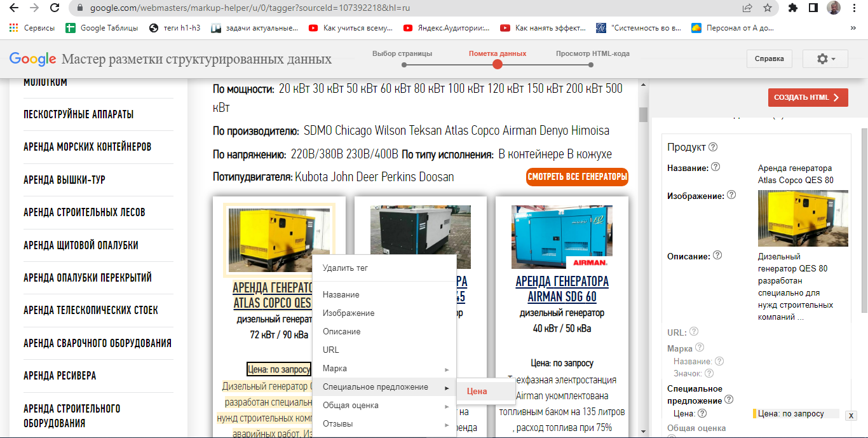Screen dimensions: 868x438
Task: Open теги h1-h3 bookmark
Action: 175,28
